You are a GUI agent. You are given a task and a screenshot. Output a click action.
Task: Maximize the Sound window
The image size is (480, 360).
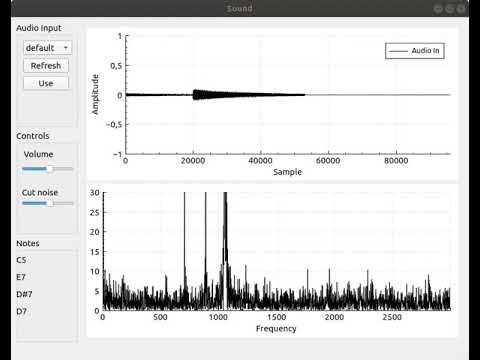(x=450, y=9)
